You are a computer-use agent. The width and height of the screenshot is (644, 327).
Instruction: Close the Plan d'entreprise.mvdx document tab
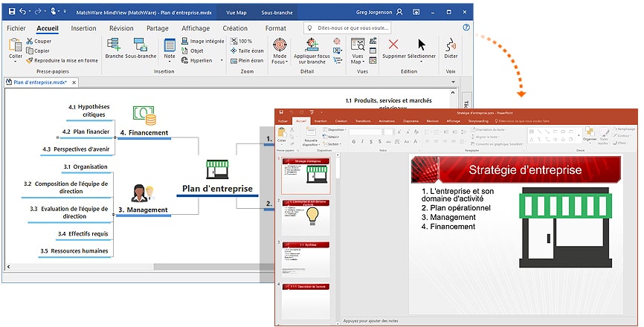click(74, 82)
